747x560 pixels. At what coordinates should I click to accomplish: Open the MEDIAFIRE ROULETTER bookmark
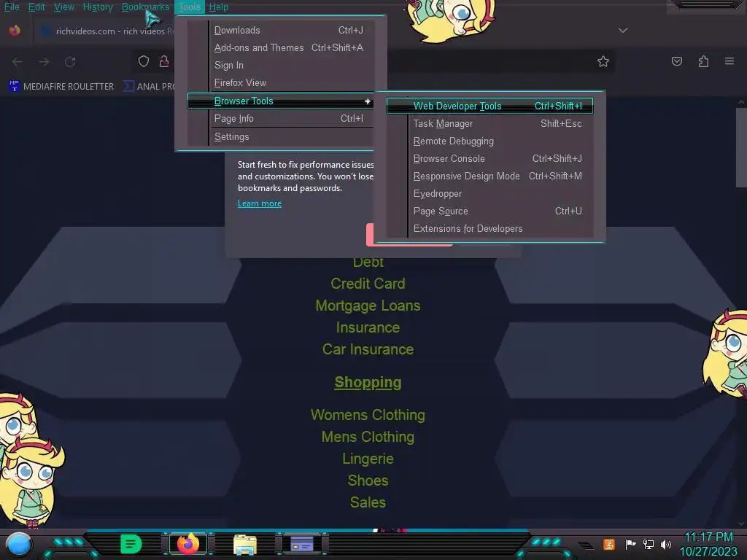[x=61, y=86]
